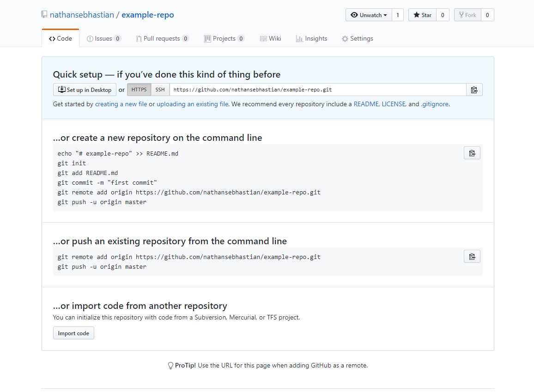The width and height of the screenshot is (534, 392).
Task: Star the example-repo repository
Action: 422,15
